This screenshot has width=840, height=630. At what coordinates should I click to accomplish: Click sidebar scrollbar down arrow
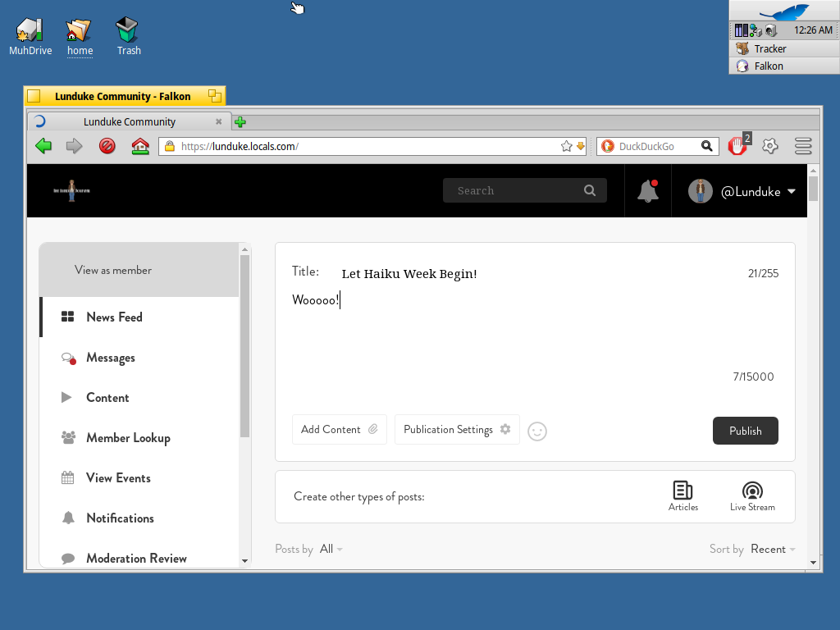244,561
